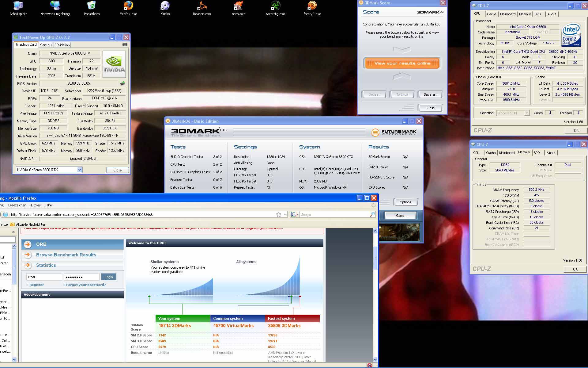Click the Firefox loading throbber icon
This screenshot has height=368, width=588.
pyautogui.click(x=374, y=205)
